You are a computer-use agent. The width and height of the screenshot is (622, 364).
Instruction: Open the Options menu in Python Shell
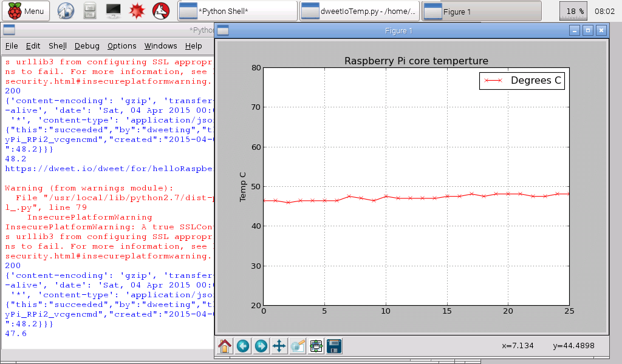[121, 46]
